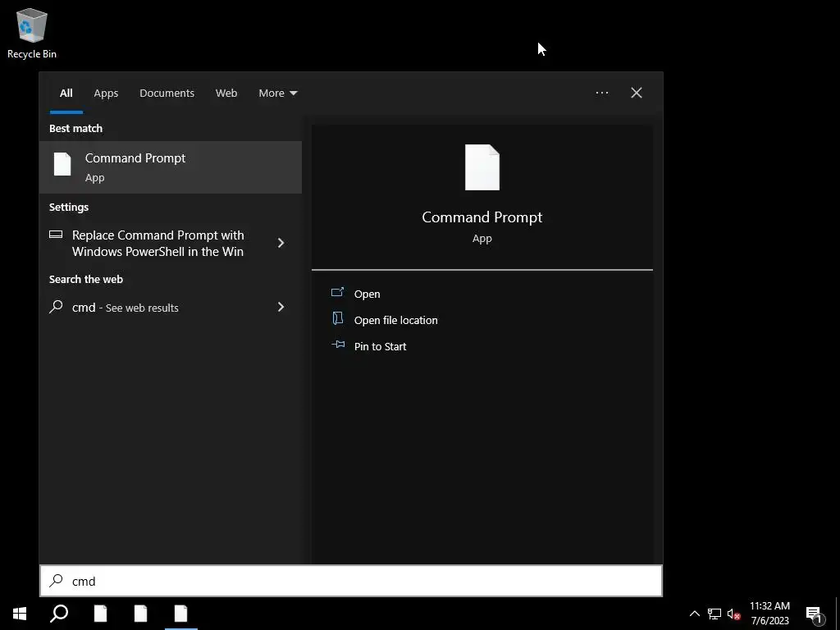Expand arrow beside Replace Command Prompt setting
The image size is (840, 630).
pyautogui.click(x=281, y=243)
